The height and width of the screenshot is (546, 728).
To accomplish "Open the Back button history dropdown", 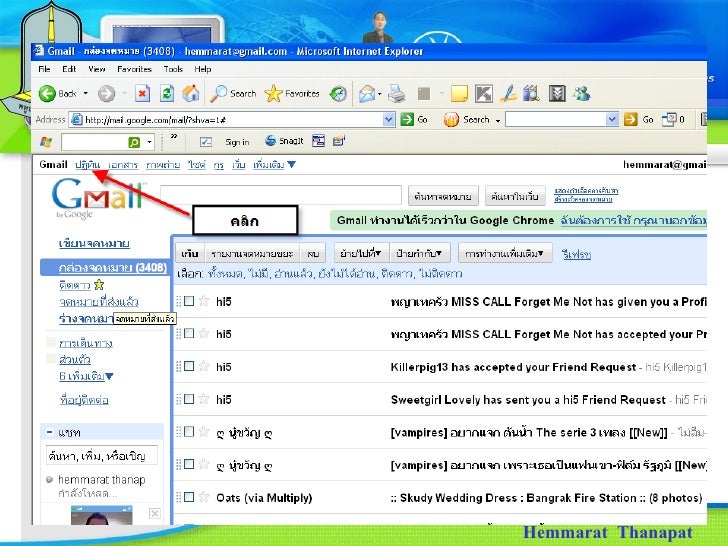I will (x=85, y=93).
